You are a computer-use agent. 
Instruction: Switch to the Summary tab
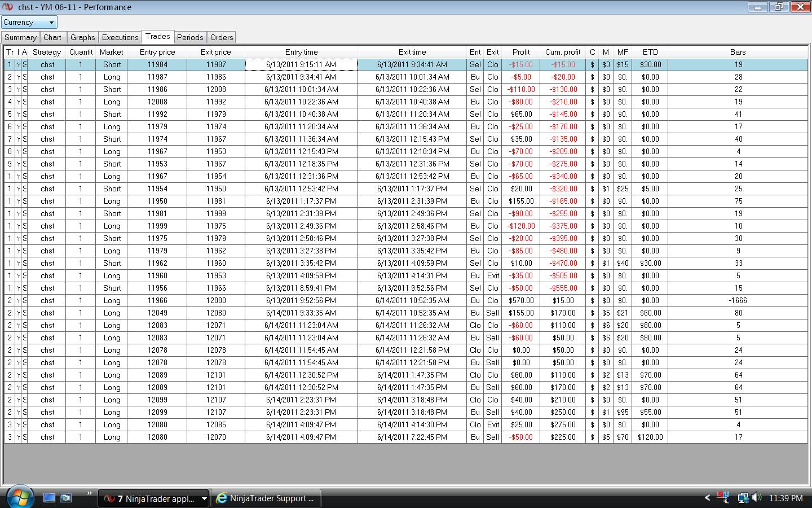point(20,37)
